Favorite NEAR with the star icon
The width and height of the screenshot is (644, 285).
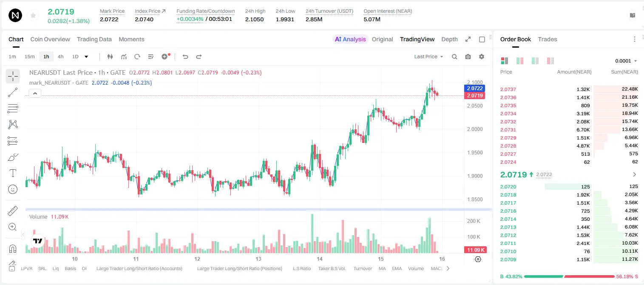point(33,16)
